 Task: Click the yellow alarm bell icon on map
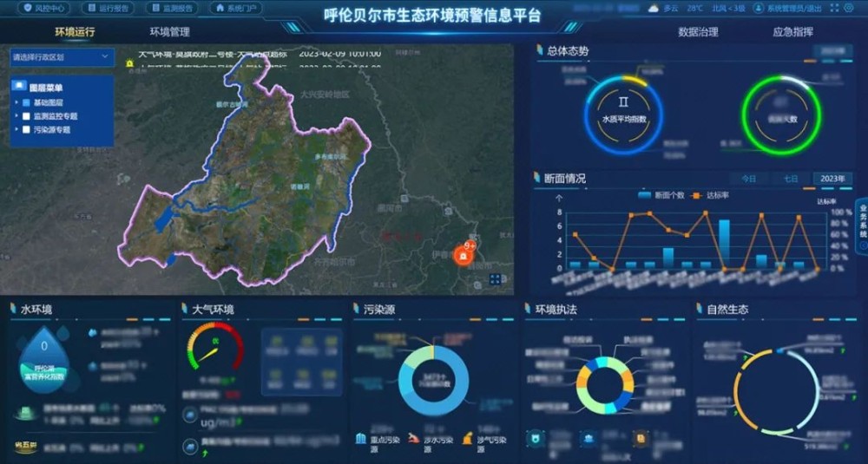[129, 63]
